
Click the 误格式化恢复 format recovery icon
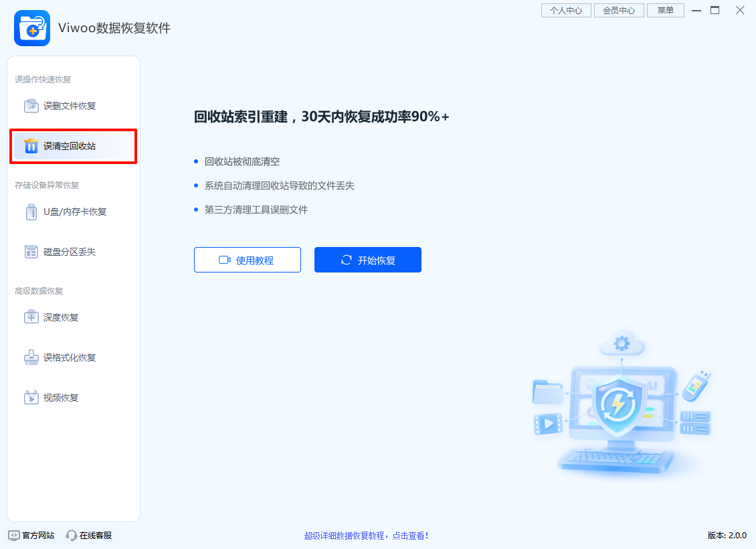click(x=31, y=357)
